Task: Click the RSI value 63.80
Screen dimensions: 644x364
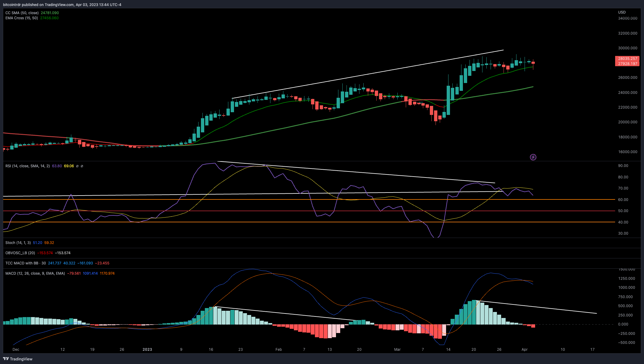Action: tap(57, 166)
